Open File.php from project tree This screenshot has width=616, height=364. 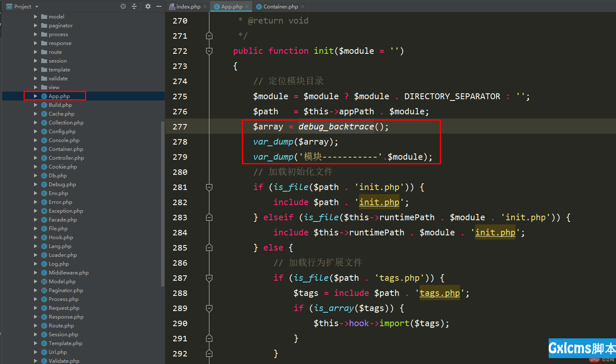tap(58, 229)
